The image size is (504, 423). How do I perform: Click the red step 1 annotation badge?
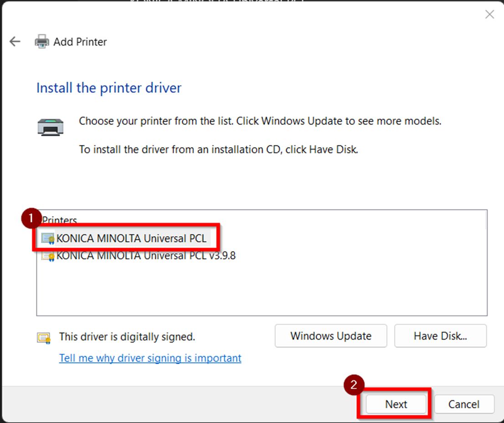pos(31,219)
